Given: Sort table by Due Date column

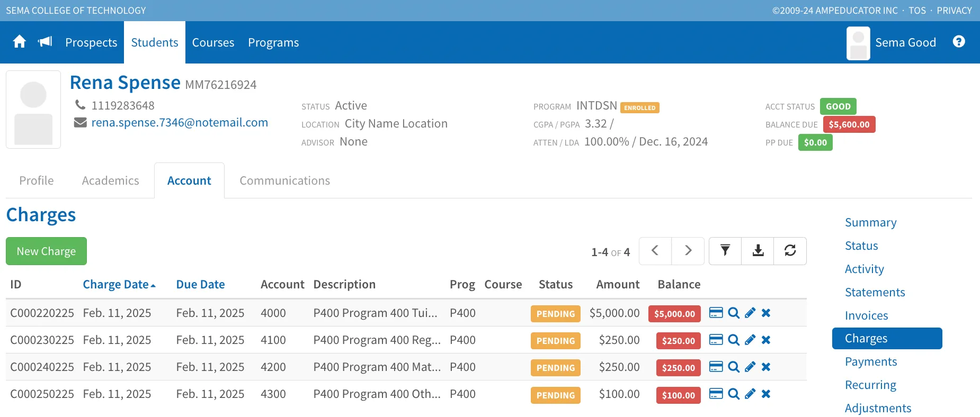Looking at the screenshot, I should click(200, 284).
